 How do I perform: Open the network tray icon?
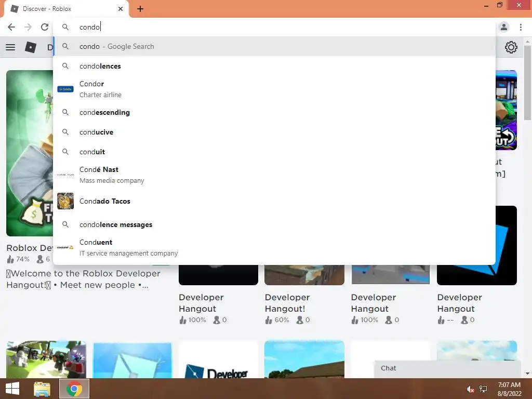click(483, 389)
